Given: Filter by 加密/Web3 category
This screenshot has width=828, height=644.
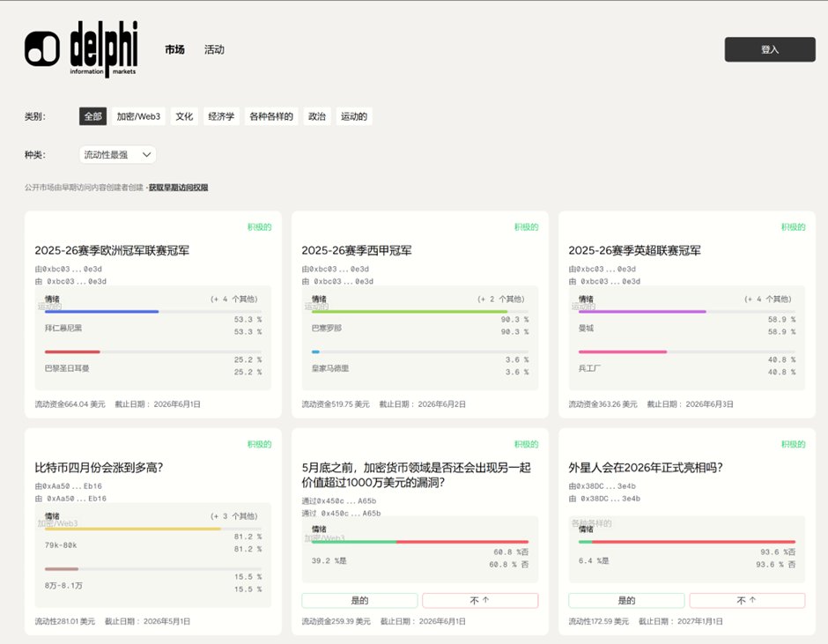Looking at the screenshot, I should click(138, 116).
